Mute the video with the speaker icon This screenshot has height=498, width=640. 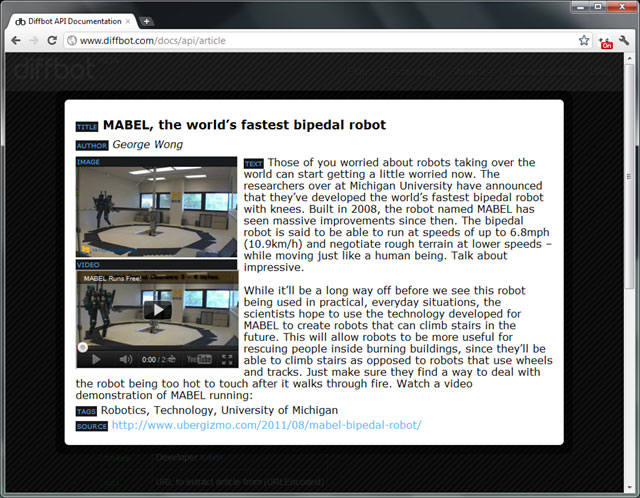click(125, 359)
